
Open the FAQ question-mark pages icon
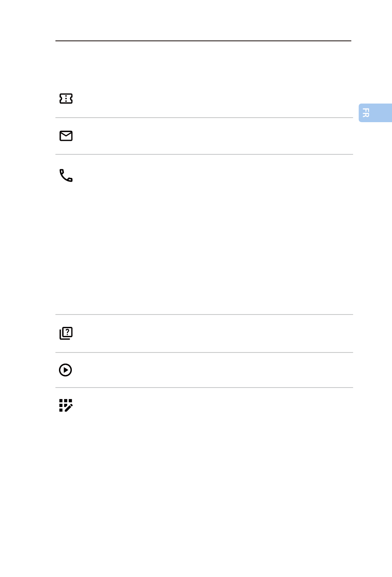click(x=66, y=333)
